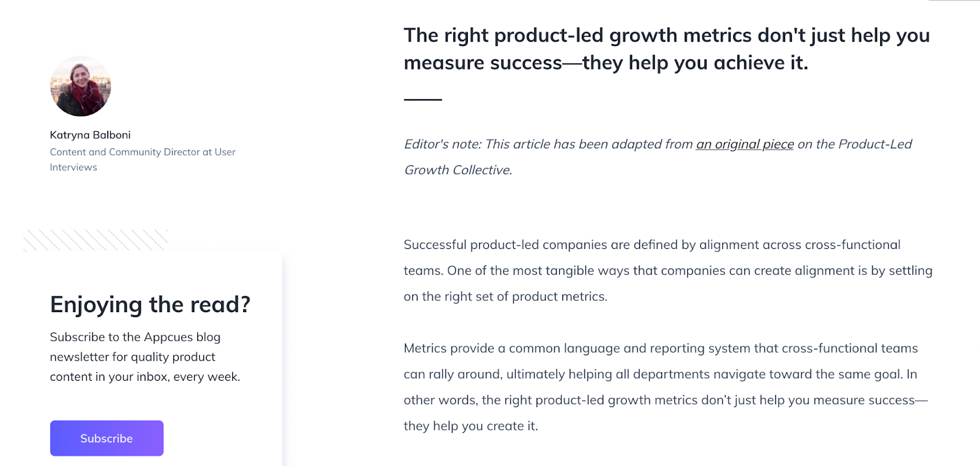The width and height of the screenshot is (980, 466).
Task: Click "measure success—they help you achieve it." headline line
Action: [x=605, y=63]
